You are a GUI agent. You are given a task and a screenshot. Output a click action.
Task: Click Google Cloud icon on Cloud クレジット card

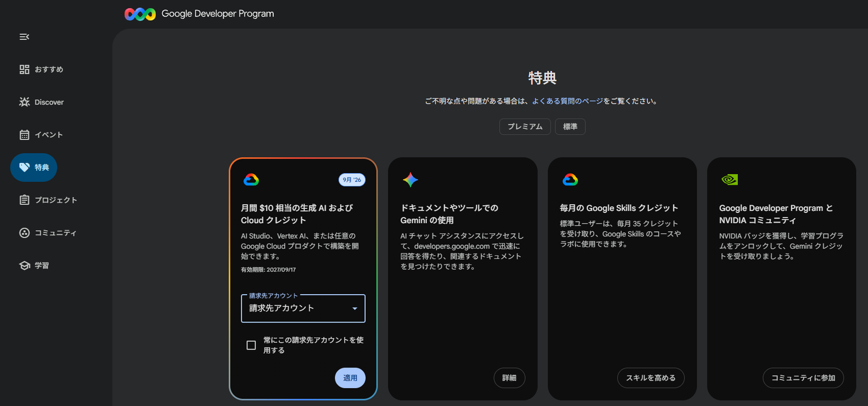[x=251, y=180]
